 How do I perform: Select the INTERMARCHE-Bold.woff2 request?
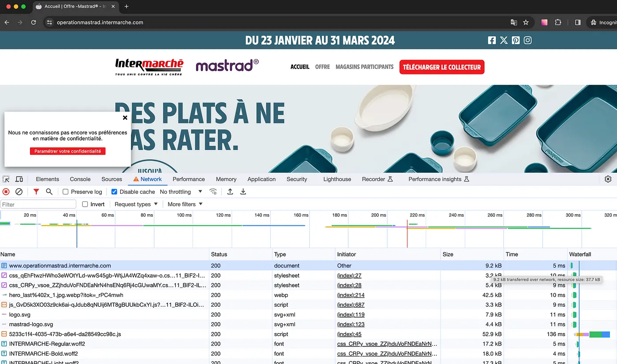pos(308,353)
